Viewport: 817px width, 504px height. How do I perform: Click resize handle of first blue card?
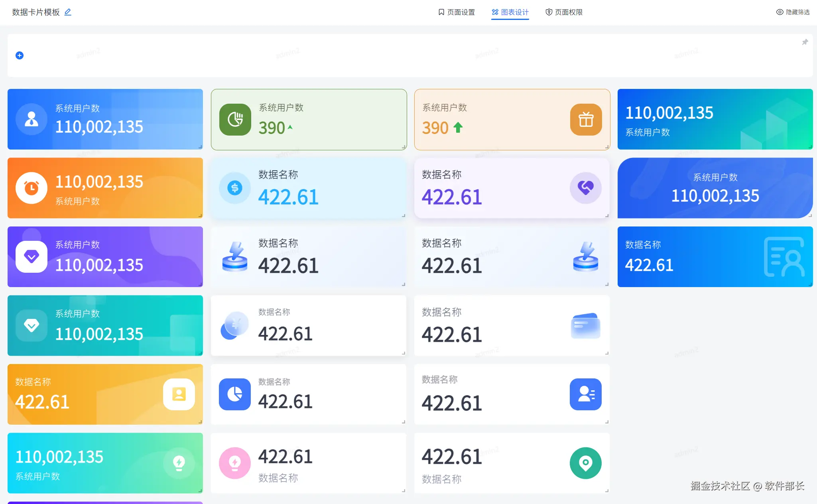(x=200, y=147)
